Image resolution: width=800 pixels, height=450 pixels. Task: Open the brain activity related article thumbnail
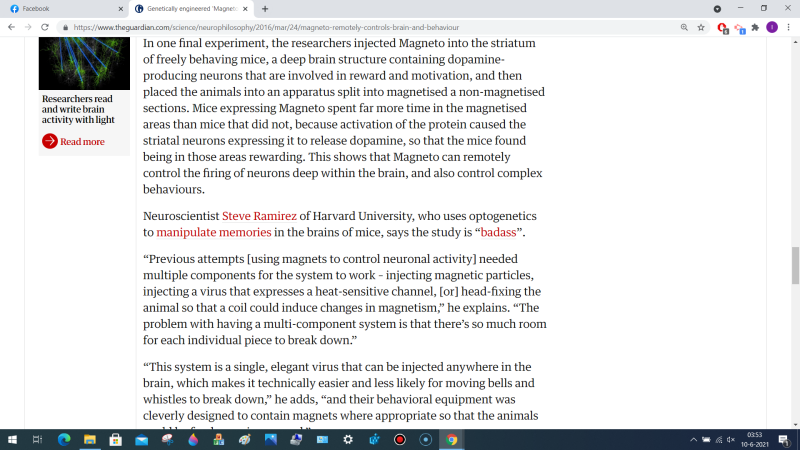(84, 63)
